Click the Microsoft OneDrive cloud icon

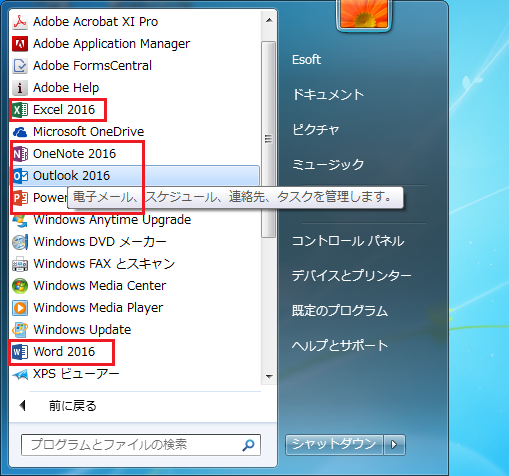click(x=20, y=132)
